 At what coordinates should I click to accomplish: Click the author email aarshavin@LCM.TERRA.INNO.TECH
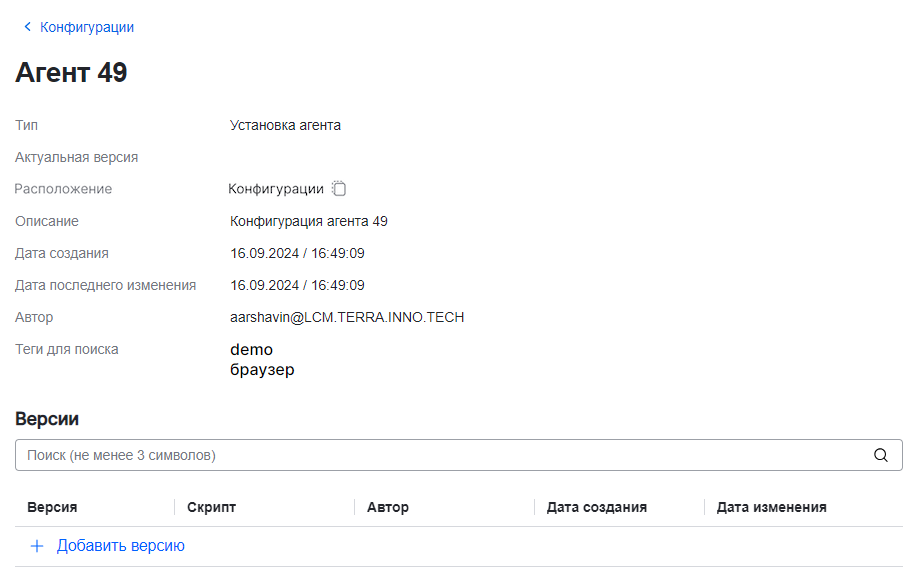coord(346,317)
